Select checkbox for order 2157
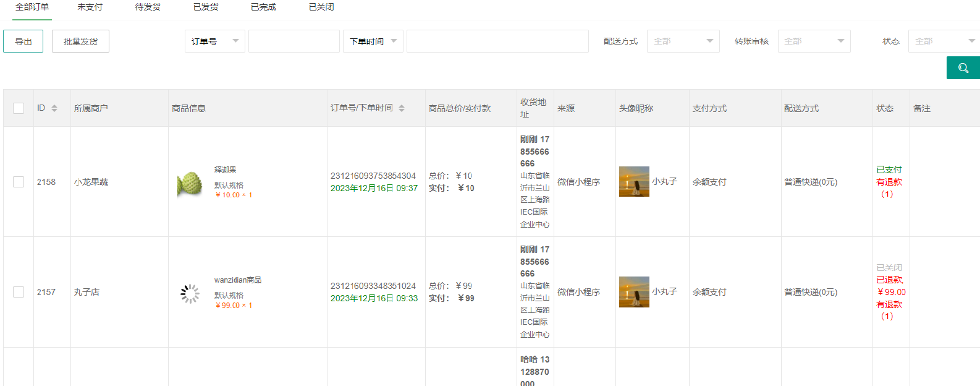 pyautogui.click(x=19, y=292)
